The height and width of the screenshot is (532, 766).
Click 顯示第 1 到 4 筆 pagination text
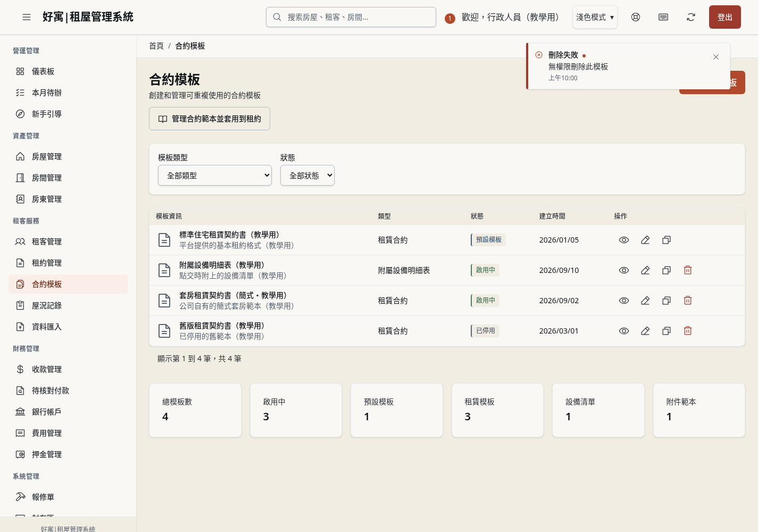(x=199, y=359)
